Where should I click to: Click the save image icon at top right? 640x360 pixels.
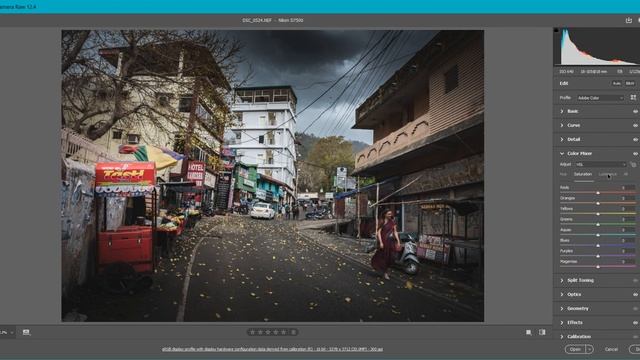click(x=629, y=20)
